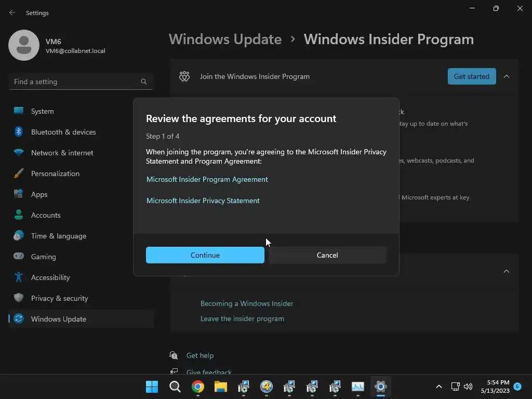The image size is (532, 399).
Task: Click the Time & language clock icon
Action: (19, 235)
